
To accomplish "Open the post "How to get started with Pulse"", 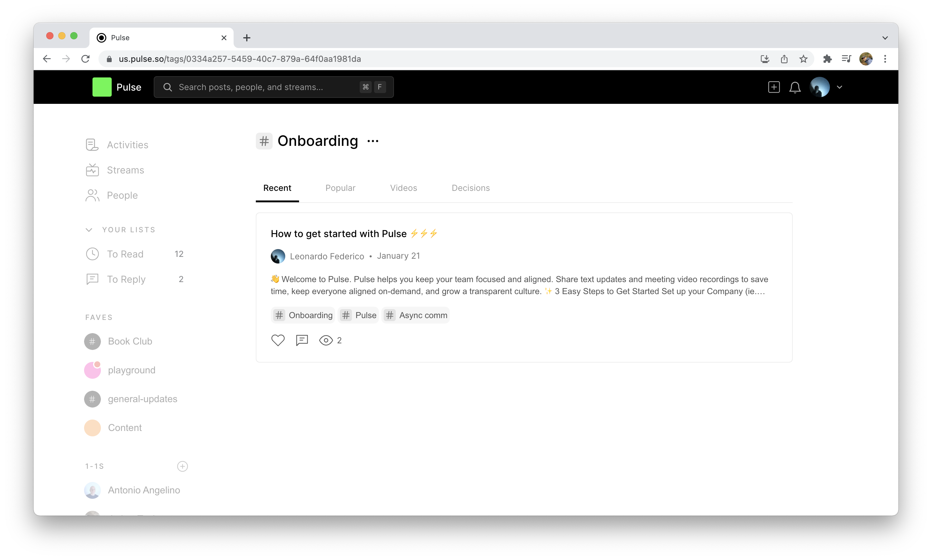I will click(x=339, y=233).
